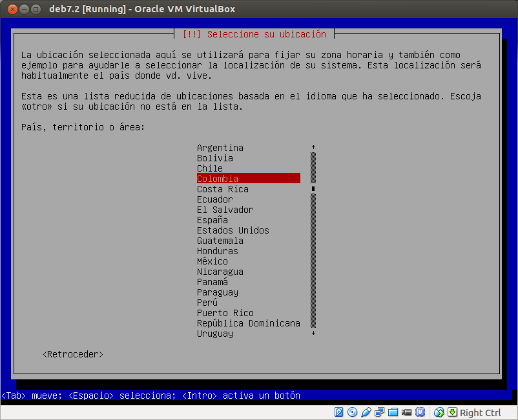
Task: Open the shared folders status icon
Action: click(x=393, y=412)
